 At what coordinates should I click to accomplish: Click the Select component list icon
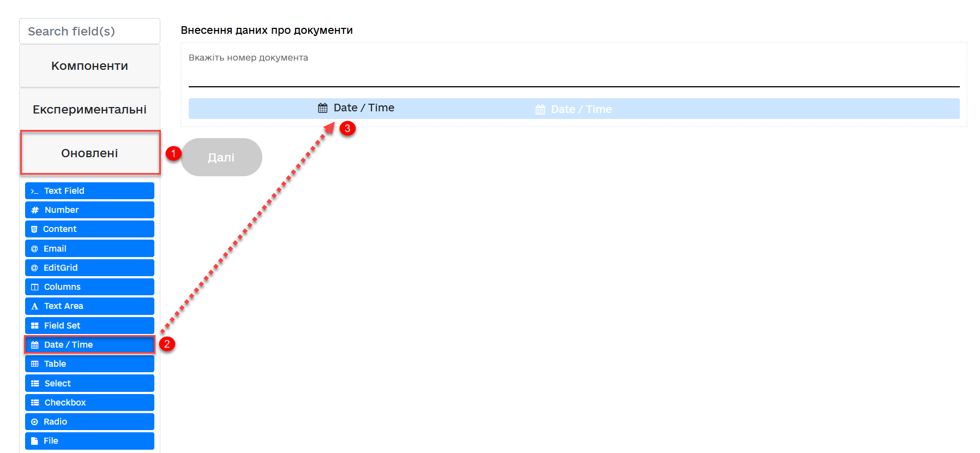pyautogui.click(x=35, y=384)
